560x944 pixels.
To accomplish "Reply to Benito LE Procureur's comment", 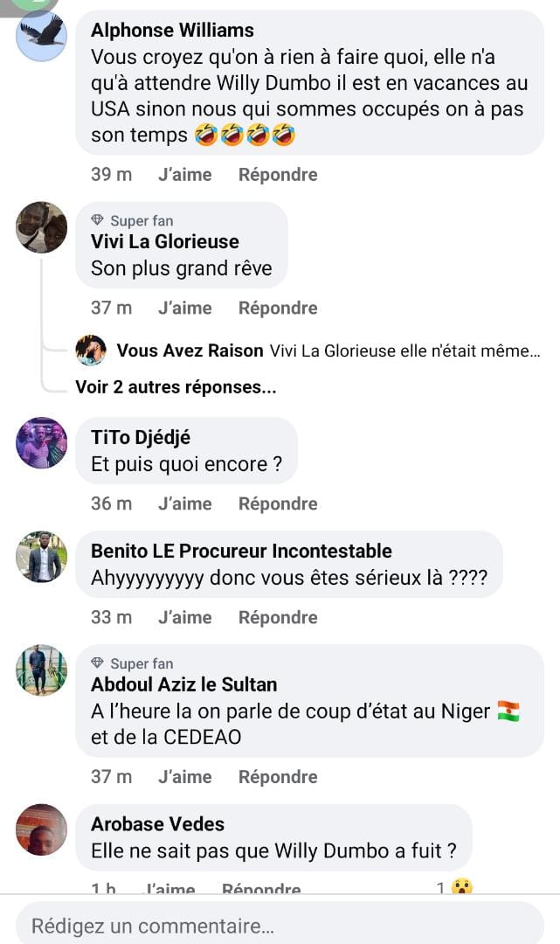I will [278, 617].
